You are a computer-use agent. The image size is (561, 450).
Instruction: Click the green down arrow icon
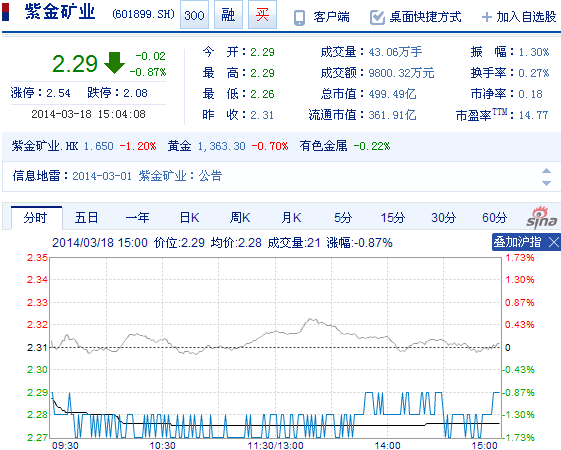pos(114,63)
